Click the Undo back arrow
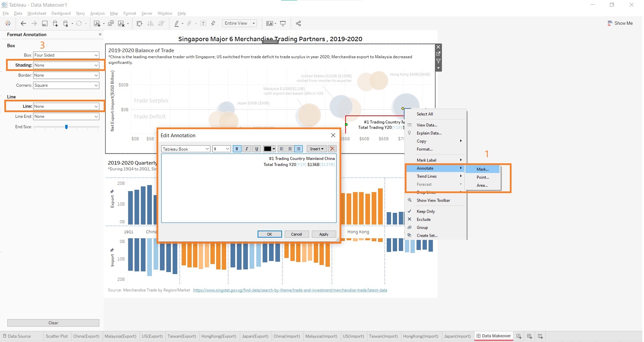Screen dimensions: 644x342 (23, 23)
